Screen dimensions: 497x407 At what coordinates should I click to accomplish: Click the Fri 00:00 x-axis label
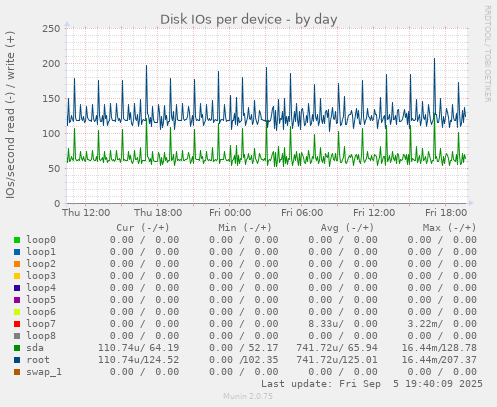click(x=230, y=213)
